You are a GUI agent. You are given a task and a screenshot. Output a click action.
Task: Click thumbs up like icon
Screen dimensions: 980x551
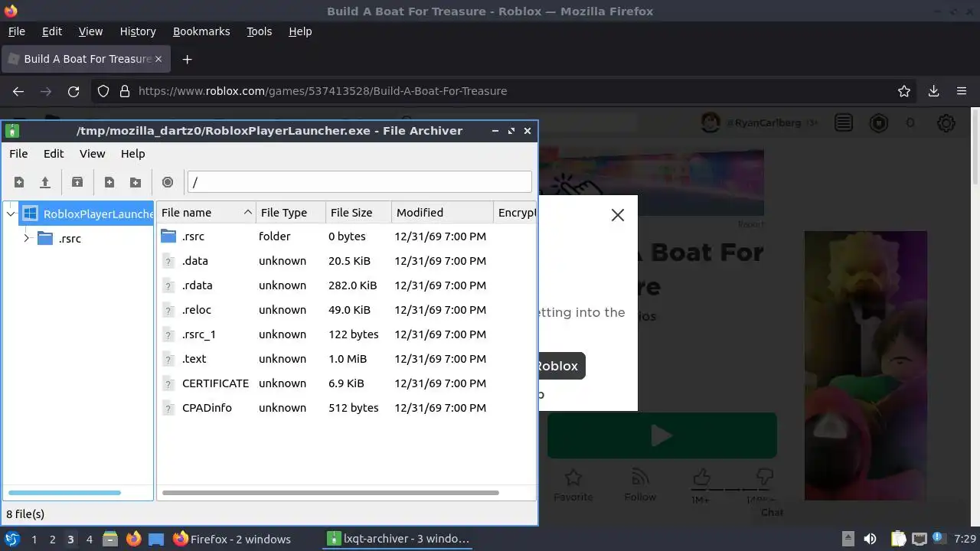[x=701, y=478]
